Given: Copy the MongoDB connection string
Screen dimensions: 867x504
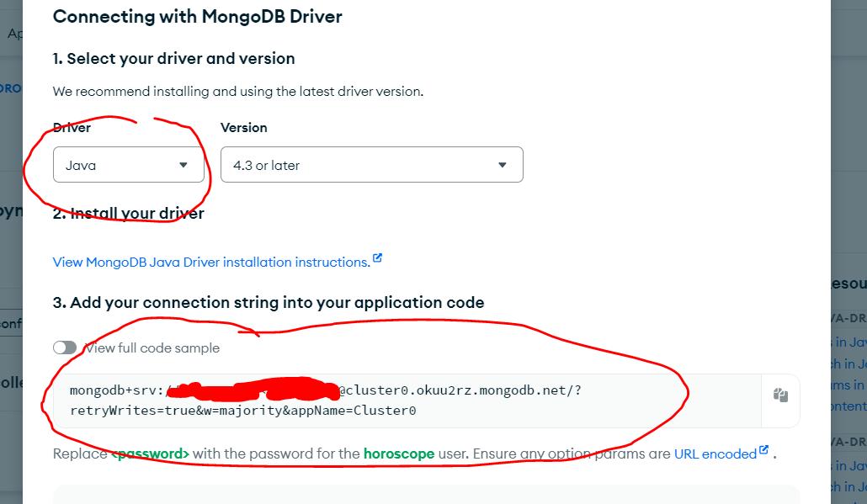Looking at the screenshot, I should click(780, 395).
